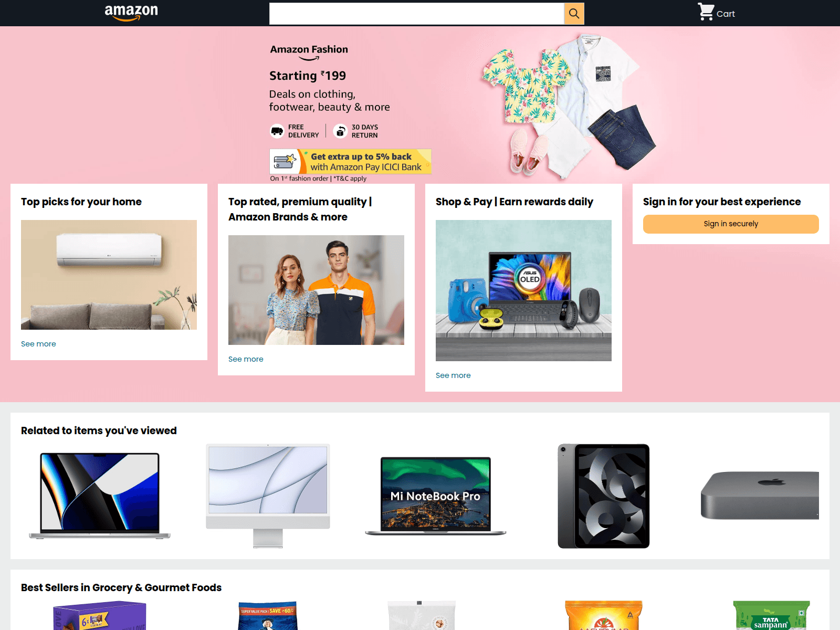840x630 pixels.
Task: Click 'Shop & Pay | Earn rewards daily' heading
Action: click(x=514, y=202)
